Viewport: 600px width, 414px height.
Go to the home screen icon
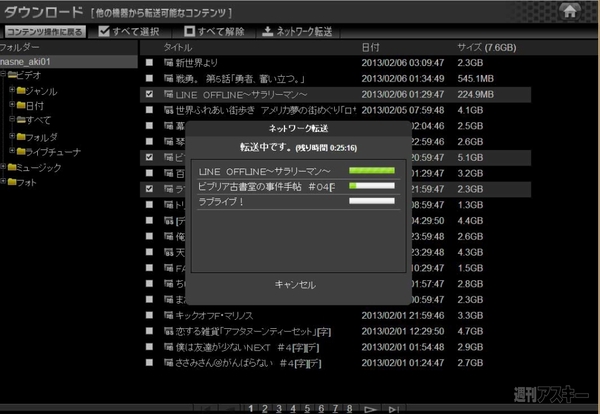click(569, 11)
